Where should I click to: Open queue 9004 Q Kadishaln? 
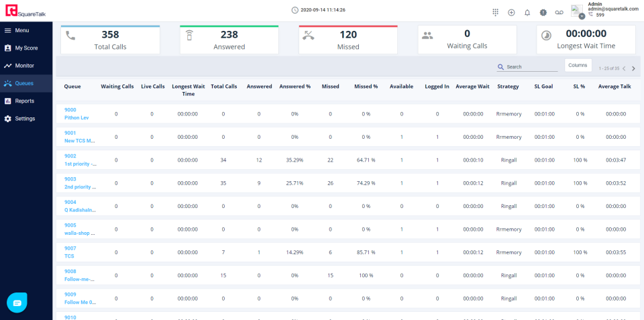tap(80, 206)
